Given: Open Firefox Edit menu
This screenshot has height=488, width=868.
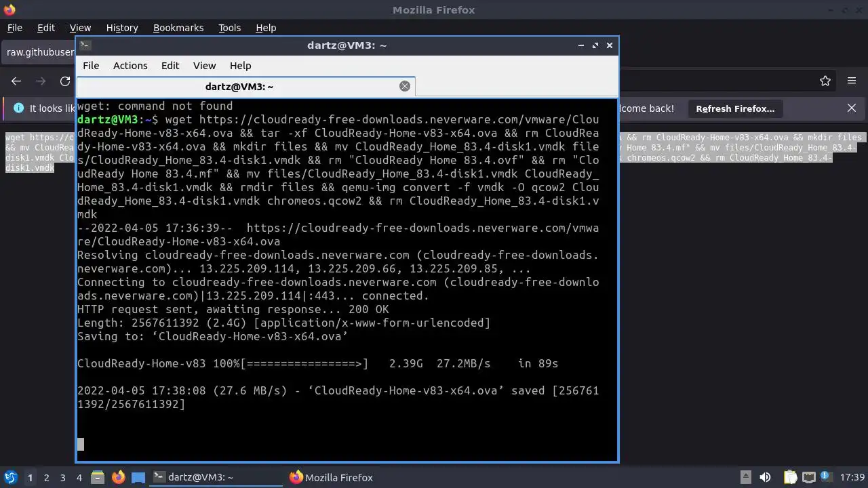Looking at the screenshot, I should pos(46,28).
